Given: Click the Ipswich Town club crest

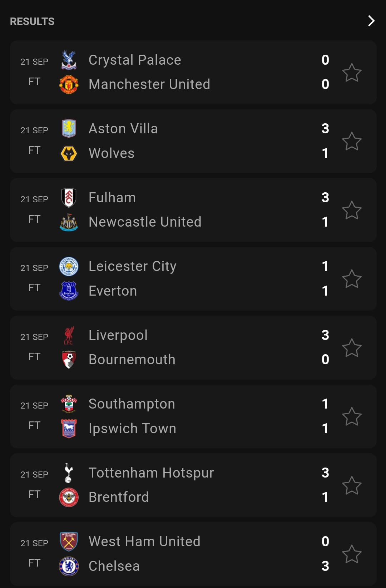Looking at the screenshot, I should pyautogui.click(x=69, y=429).
